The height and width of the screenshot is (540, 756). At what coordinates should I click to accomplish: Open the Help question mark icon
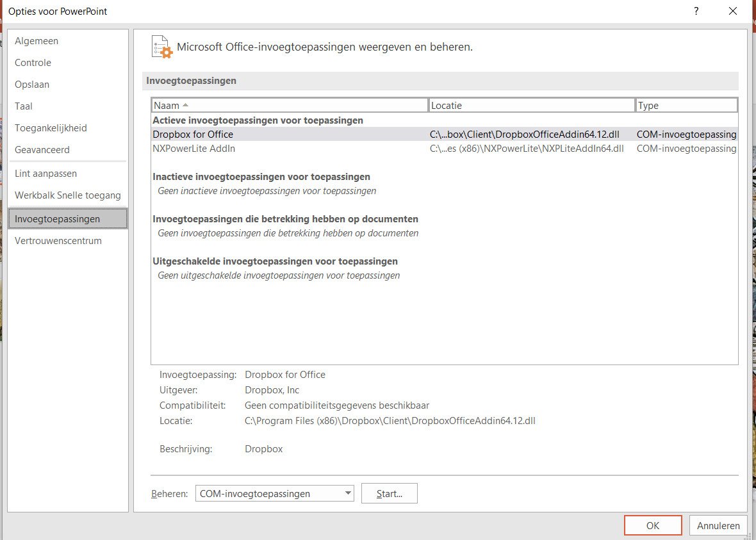pos(696,11)
